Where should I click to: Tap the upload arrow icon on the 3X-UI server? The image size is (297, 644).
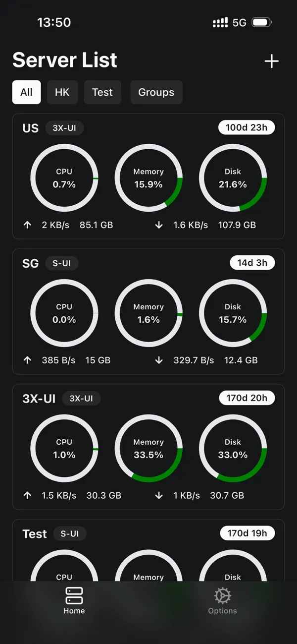pos(27,495)
